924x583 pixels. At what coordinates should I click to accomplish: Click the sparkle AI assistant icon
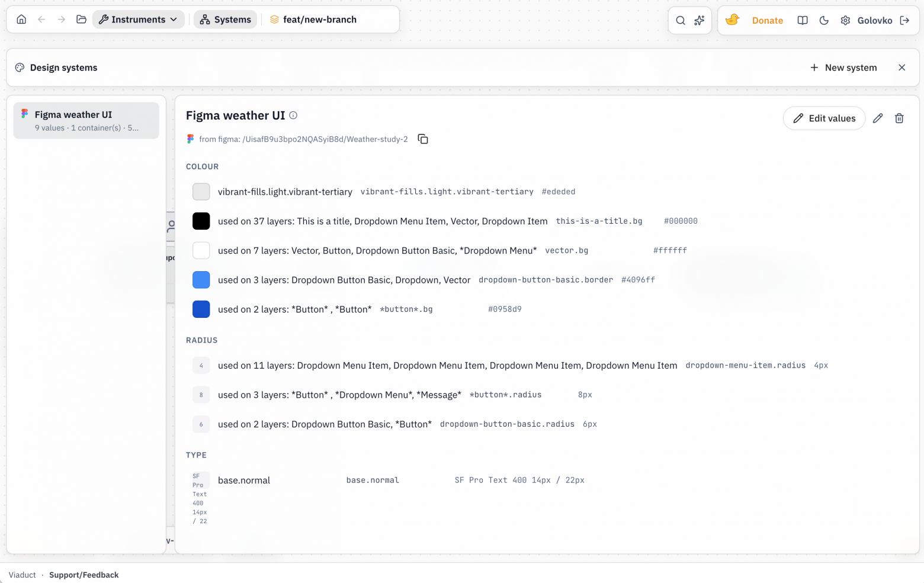click(x=700, y=20)
